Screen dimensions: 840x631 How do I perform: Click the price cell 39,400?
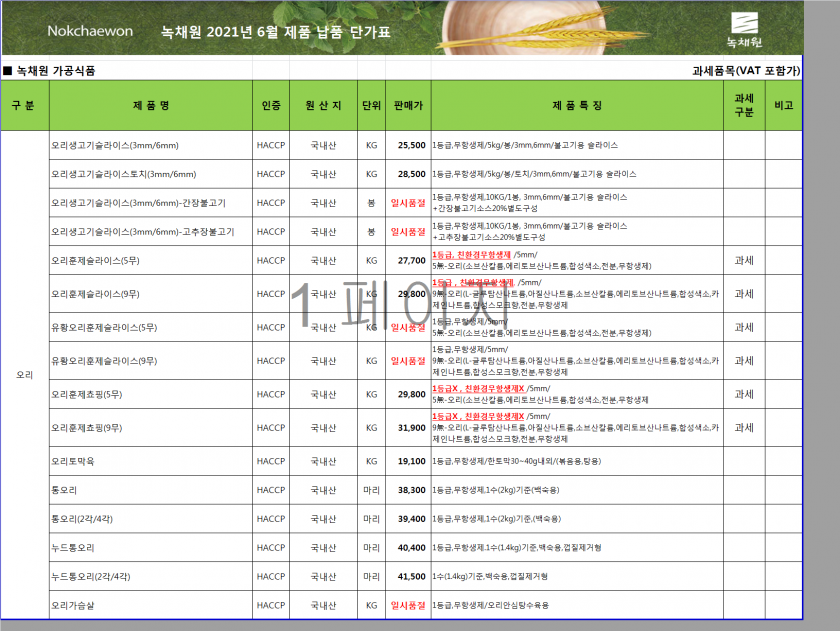pyautogui.click(x=408, y=519)
